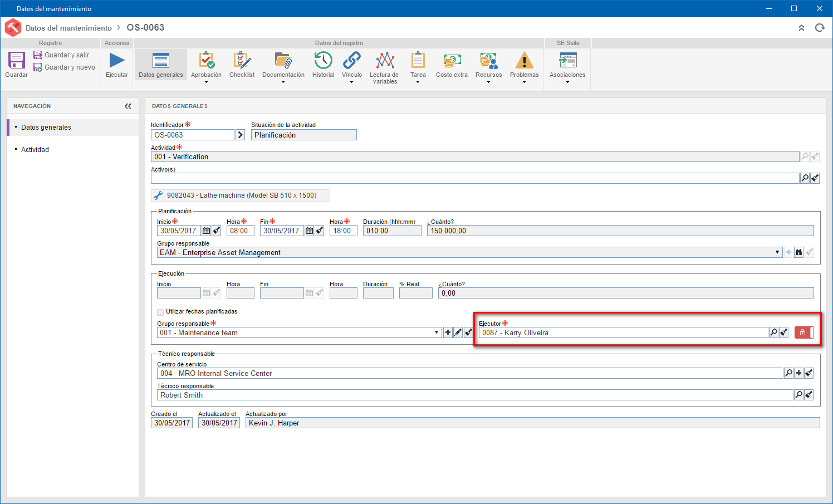Expand EAM - Enterprise Asset Management dropdown
Viewport: 833px width, 504px height.
point(777,252)
